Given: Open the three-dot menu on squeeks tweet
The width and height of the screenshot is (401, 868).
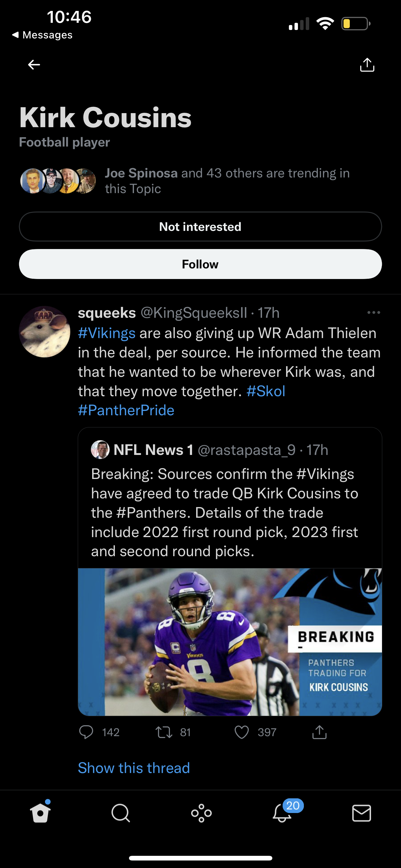Looking at the screenshot, I should [374, 313].
